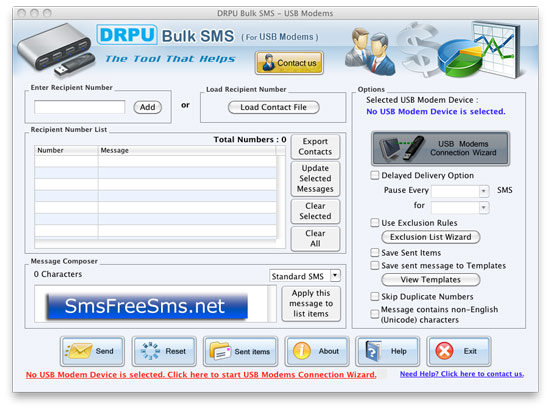Click the businessmen graphic in header

point(370,52)
